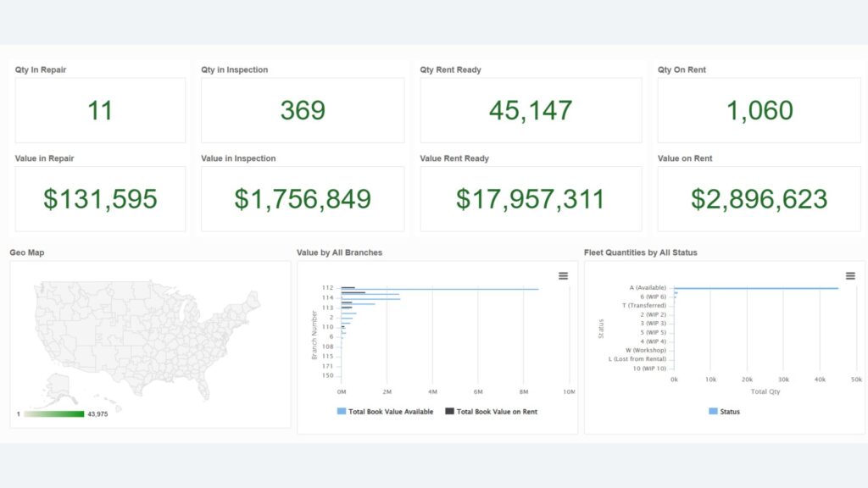Screen dimensions: 868x488
Task: Toggle the Total Book Value on Rent series
Action: pos(497,412)
